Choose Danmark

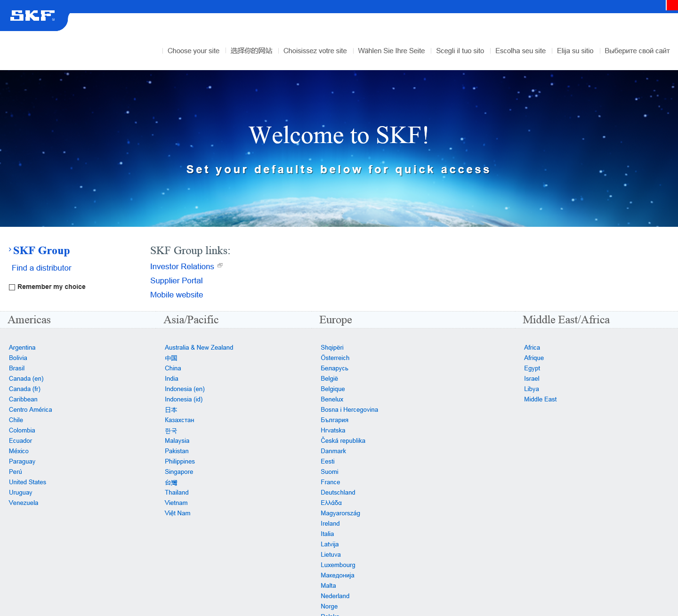333,451
